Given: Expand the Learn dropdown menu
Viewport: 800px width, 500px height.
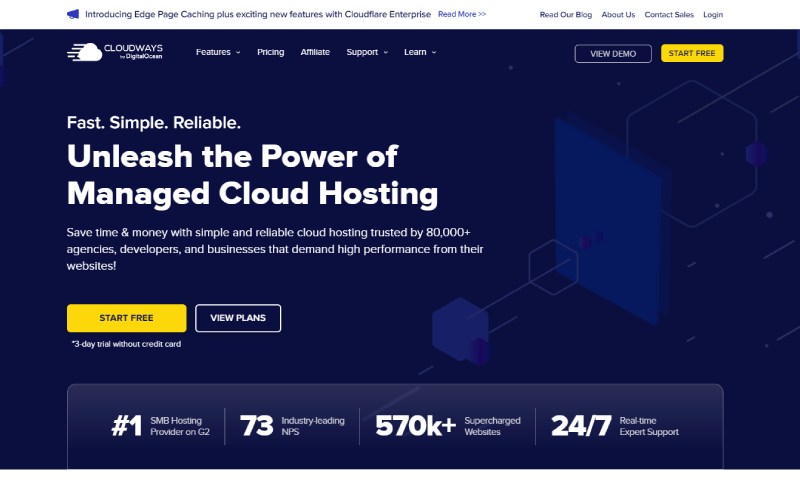Looking at the screenshot, I should [x=420, y=52].
